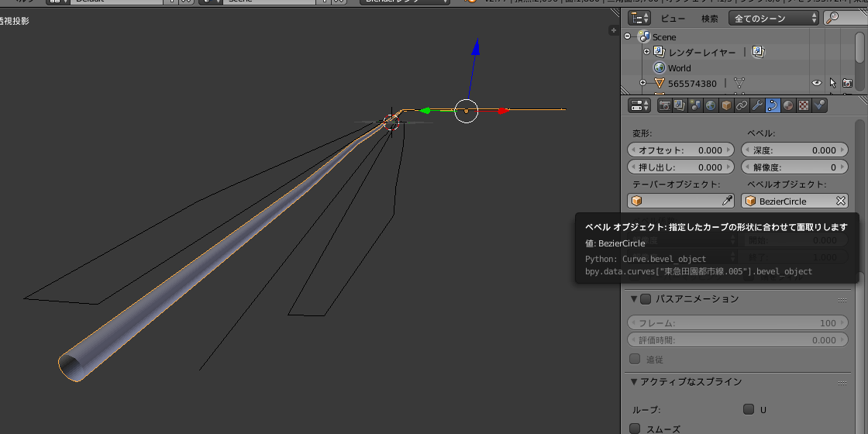
Task: Click the outliner search field
Action: tap(846, 19)
